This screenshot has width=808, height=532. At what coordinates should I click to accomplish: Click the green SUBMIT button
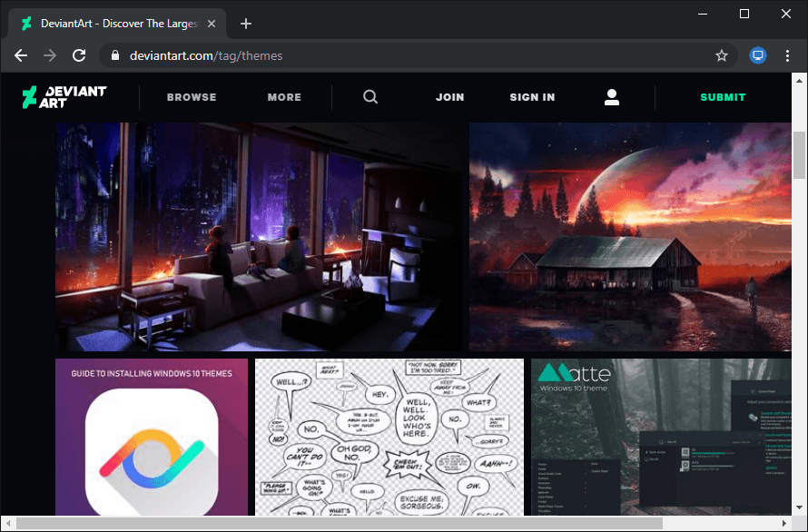pyautogui.click(x=723, y=97)
